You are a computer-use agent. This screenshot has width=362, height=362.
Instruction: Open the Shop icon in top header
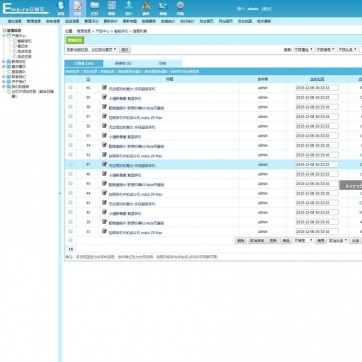163,8
